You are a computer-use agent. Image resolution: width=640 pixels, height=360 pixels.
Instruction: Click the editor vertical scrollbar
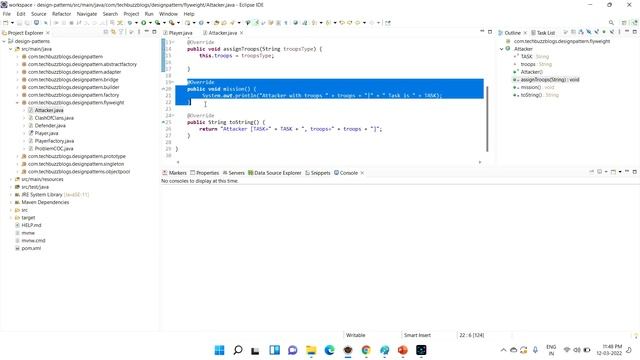tap(487, 118)
